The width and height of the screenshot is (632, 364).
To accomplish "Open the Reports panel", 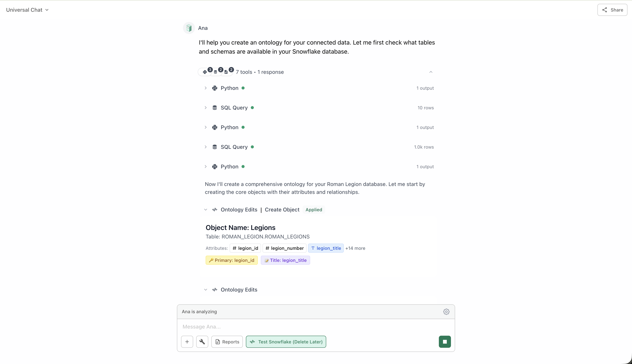I will [227, 342].
